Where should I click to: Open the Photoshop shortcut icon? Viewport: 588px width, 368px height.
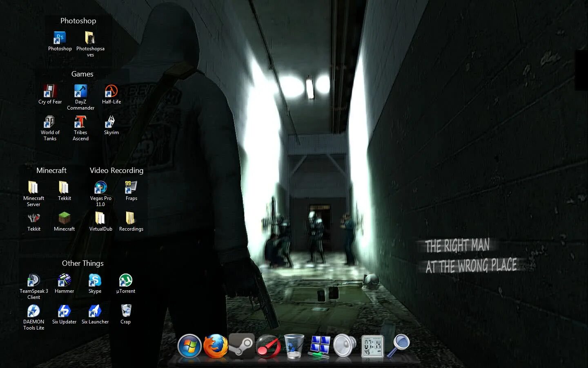click(x=60, y=38)
